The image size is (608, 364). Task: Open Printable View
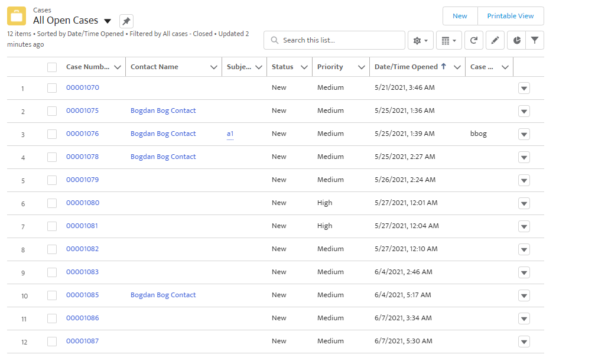click(x=511, y=16)
